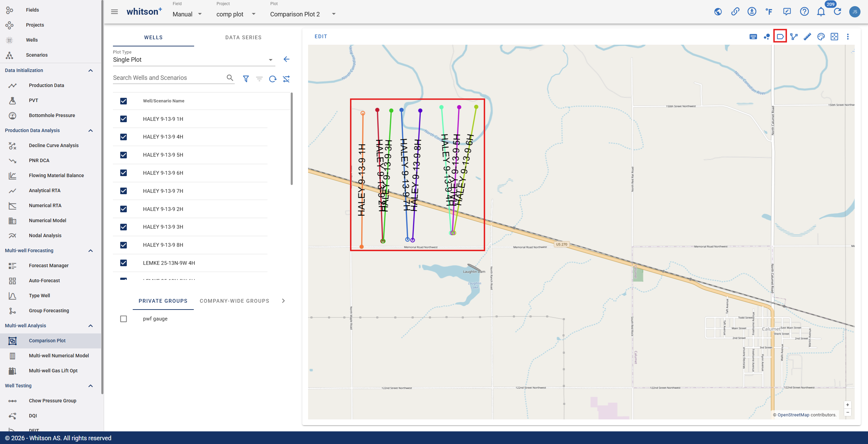868x444 pixels.
Task: Open the help question mark icon
Action: 804,12
